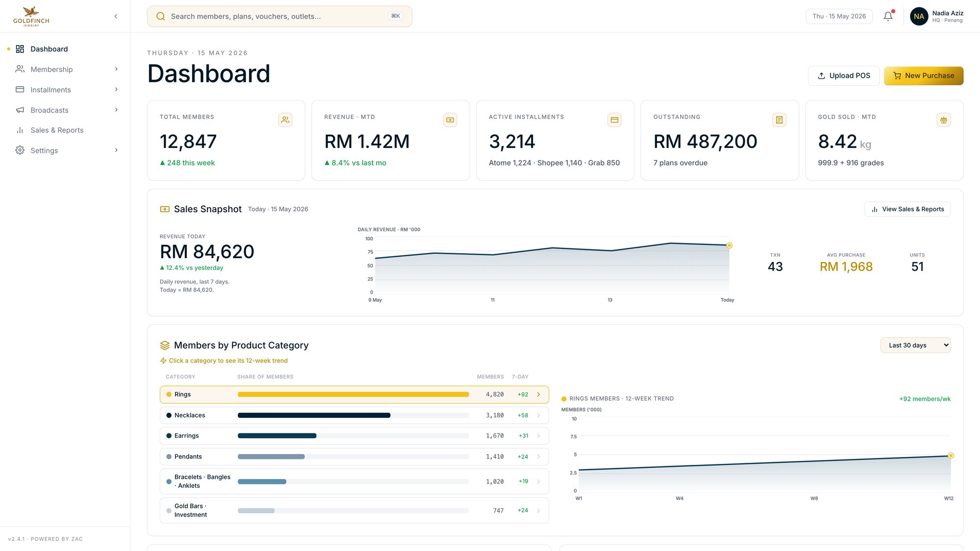
Task: Click the Necklaces share-of-members bar
Action: pyautogui.click(x=353, y=415)
